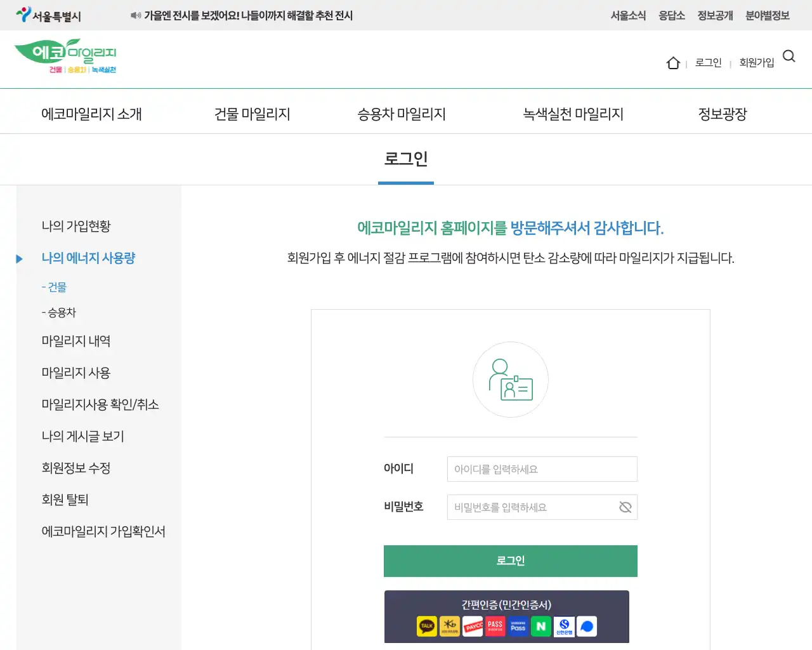This screenshot has width=812, height=650.
Task: Open the 정보광장 menu
Action: pos(723,114)
